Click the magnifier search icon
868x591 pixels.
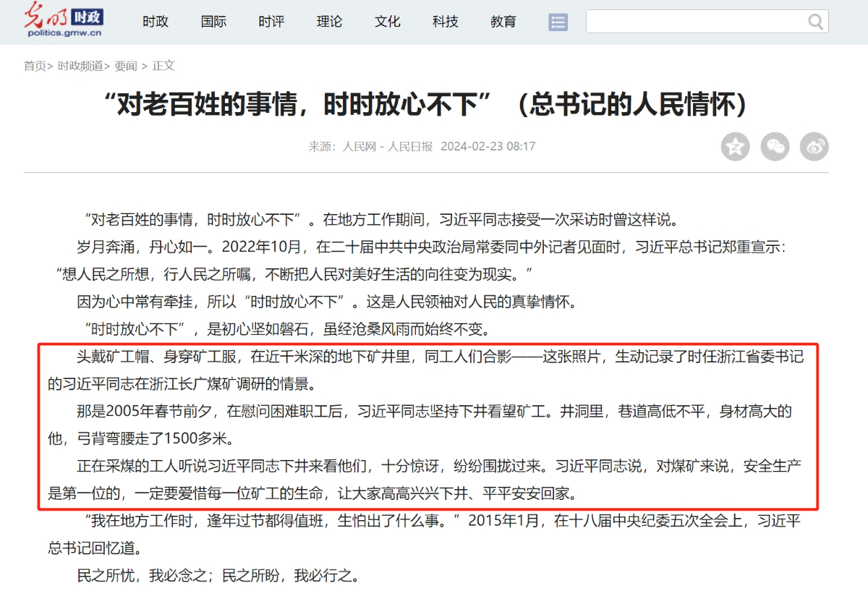(x=815, y=22)
